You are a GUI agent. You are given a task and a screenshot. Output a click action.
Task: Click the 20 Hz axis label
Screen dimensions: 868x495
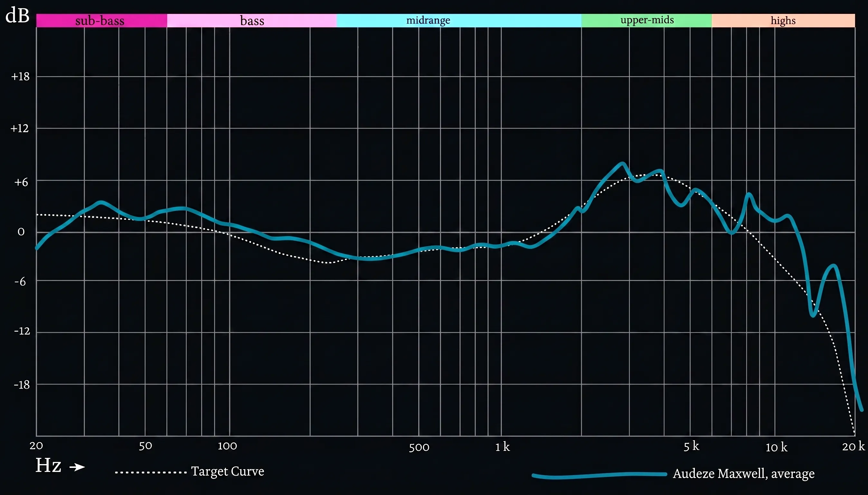click(36, 446)
